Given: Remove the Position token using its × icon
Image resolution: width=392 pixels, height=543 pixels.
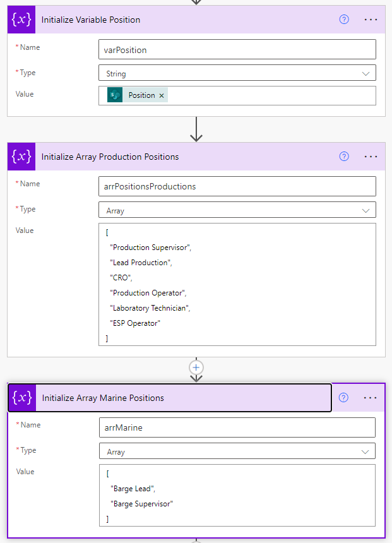Looking at the screenshot, I should pyautogui.click(x=161, y=95).
